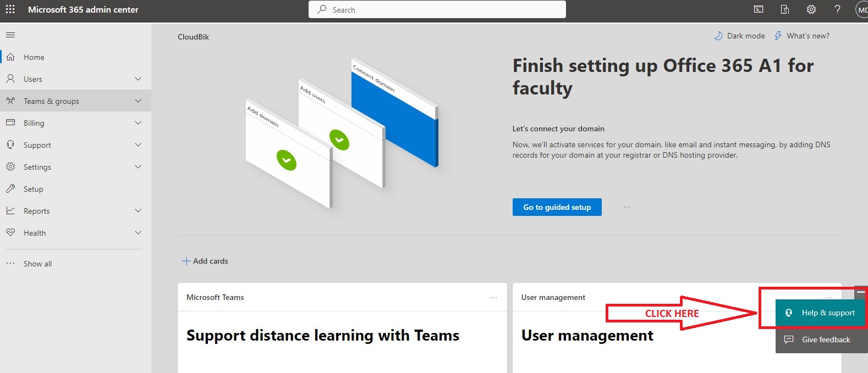Open the help question mark icon

click(837, 9)
